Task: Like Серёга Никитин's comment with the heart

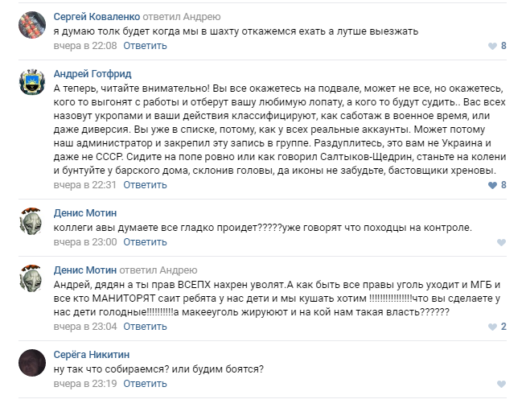Action: tap(501, 384)
